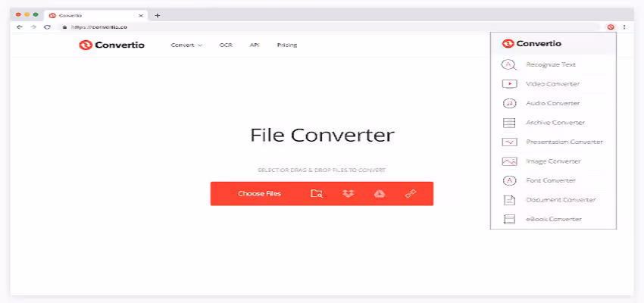Screen dimensions: 644x303
Task: Open the Recognize Text link
Action: (x=551, y=65)
